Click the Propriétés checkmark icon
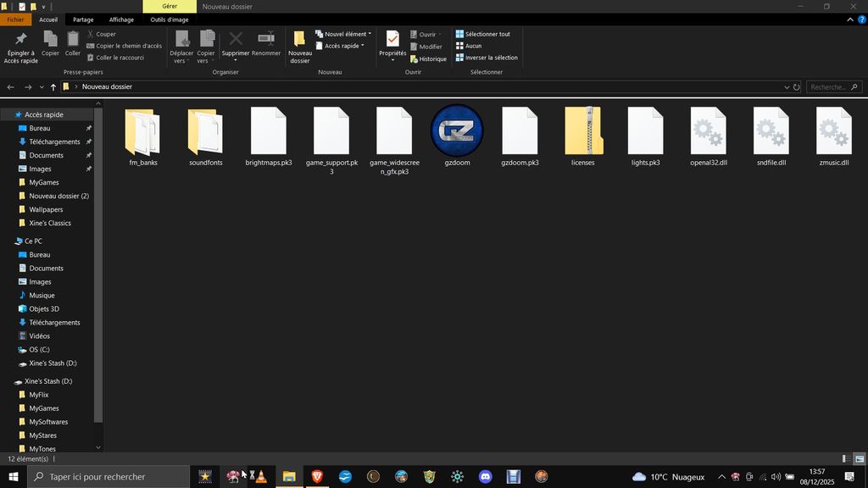This screenshot has height=488, width=868. tap(392, 41)
